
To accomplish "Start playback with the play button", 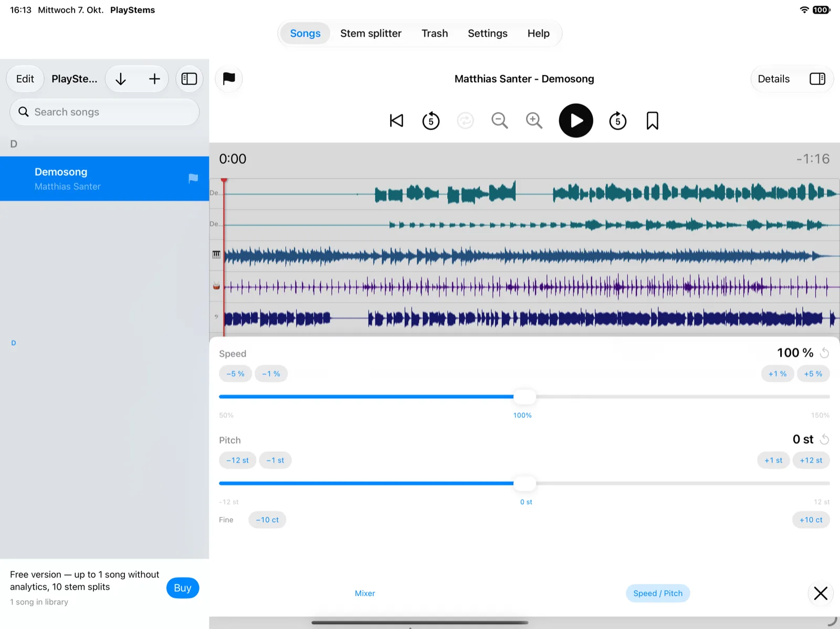I will click(576, 121).
